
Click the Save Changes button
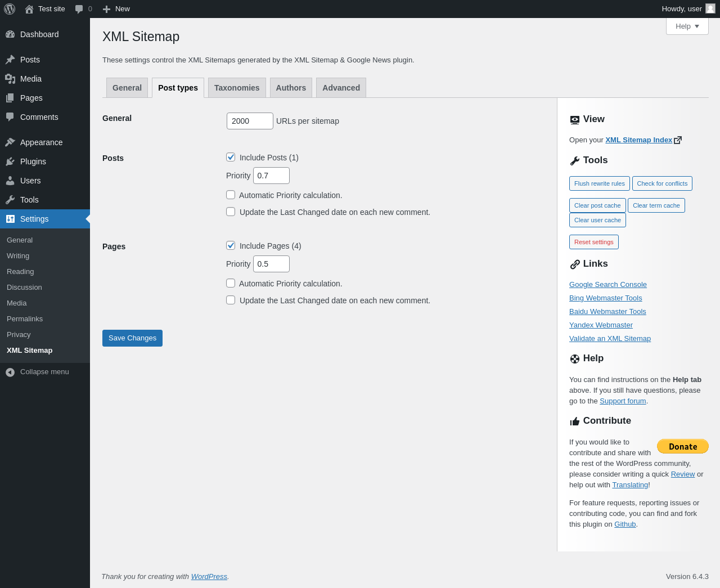[x=132, y=338]
